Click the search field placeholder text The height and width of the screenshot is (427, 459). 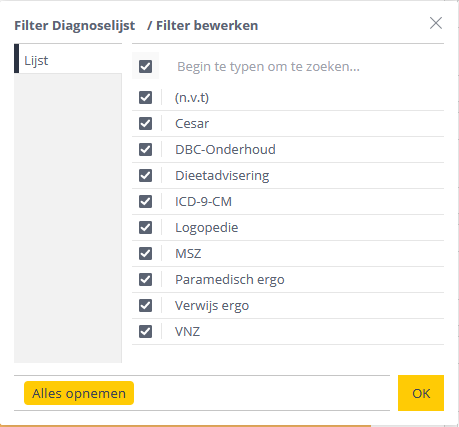pos(268,67)
